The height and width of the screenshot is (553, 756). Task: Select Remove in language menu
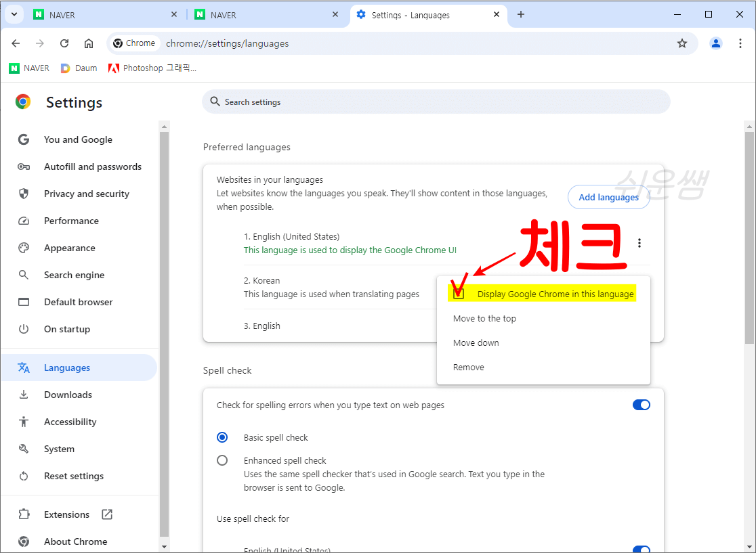point(543,367)
